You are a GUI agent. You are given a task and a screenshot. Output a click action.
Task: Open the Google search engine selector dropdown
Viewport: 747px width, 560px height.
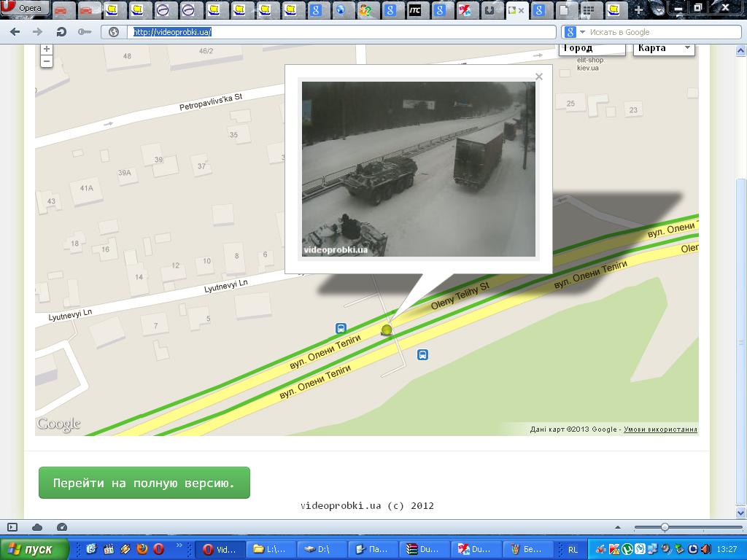[574, 32]
